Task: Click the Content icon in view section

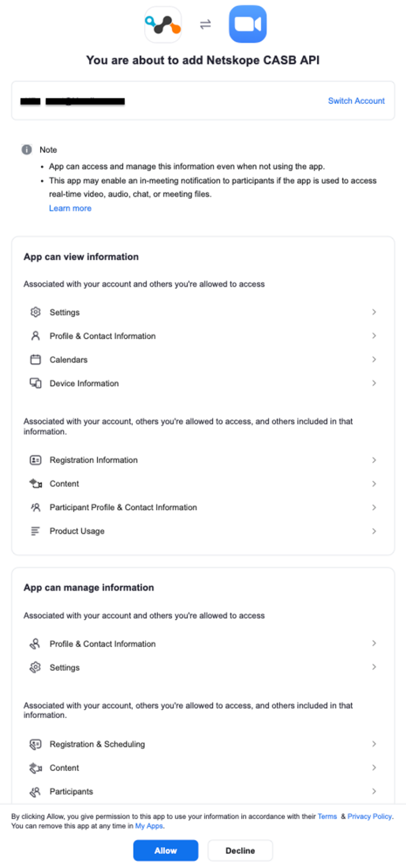Action: pos(35,484)
